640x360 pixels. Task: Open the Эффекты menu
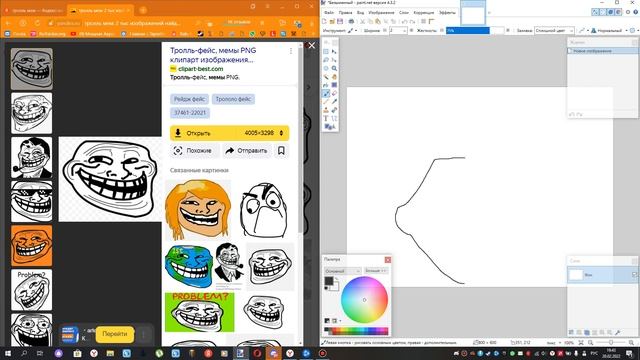[447, 13]
